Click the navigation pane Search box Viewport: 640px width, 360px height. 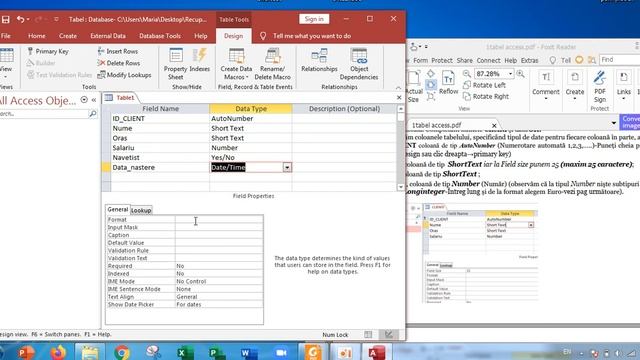44,114
